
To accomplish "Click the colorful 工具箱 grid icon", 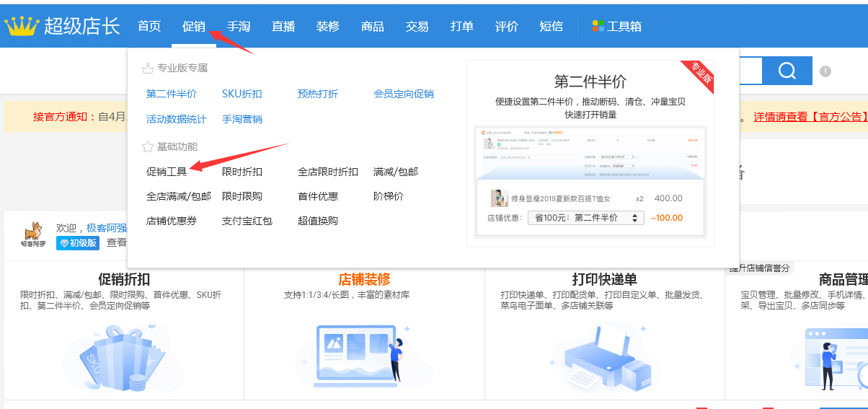I will [x=598, y=26].
